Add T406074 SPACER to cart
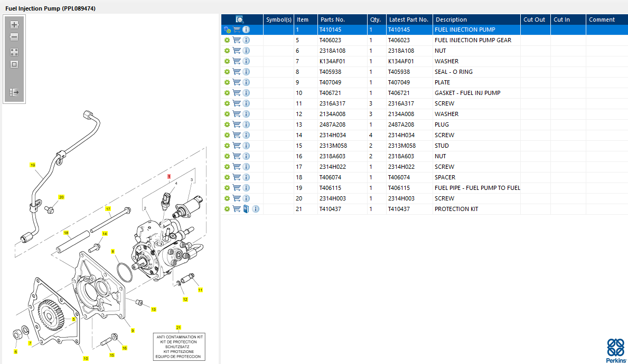The width and height of the screenshot is (628, 364). [237, 177]
